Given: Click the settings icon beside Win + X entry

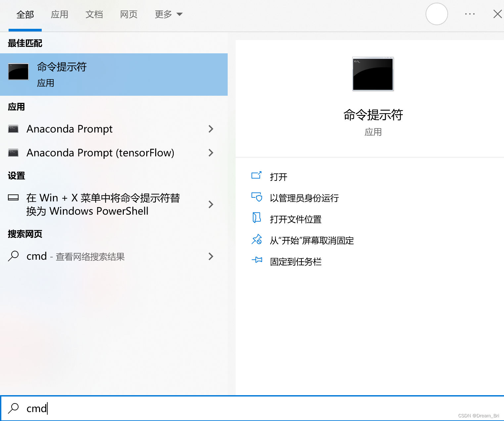Looking at the screenshot, I should 13,198.
